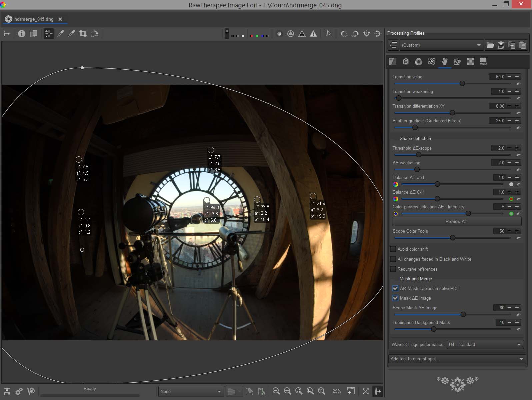The height and width of the screenshot is (400, 532).
Task: Increase Transition value with plus button
Action: click(517, 77)
